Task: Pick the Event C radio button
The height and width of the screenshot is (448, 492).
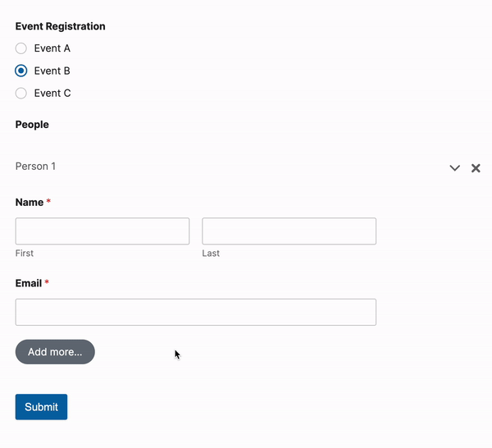Action: pyautogui.click(x=21, y=93)
